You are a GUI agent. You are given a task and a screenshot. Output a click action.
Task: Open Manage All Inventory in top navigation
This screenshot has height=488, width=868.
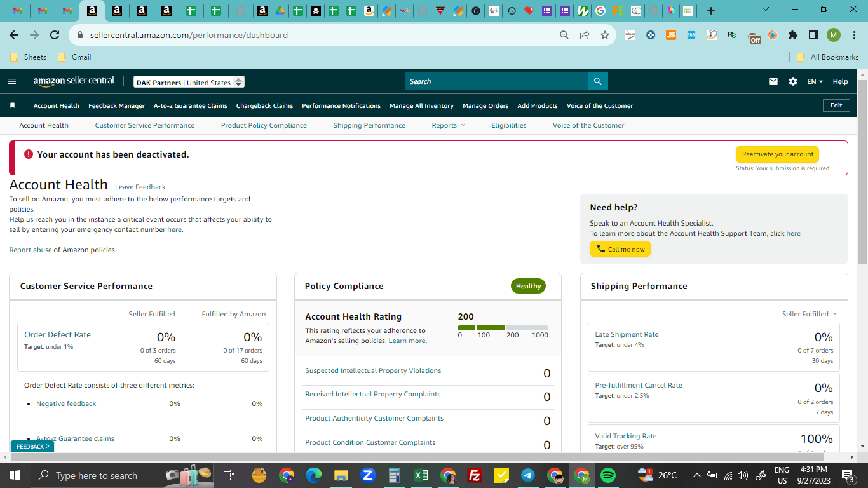(421, 105)
